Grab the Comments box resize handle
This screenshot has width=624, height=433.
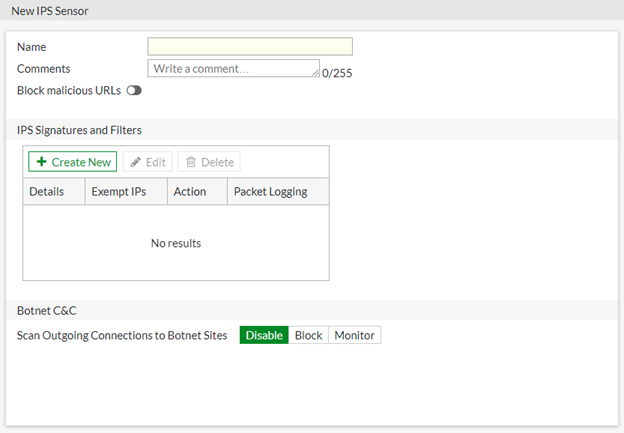click(316, 73)
